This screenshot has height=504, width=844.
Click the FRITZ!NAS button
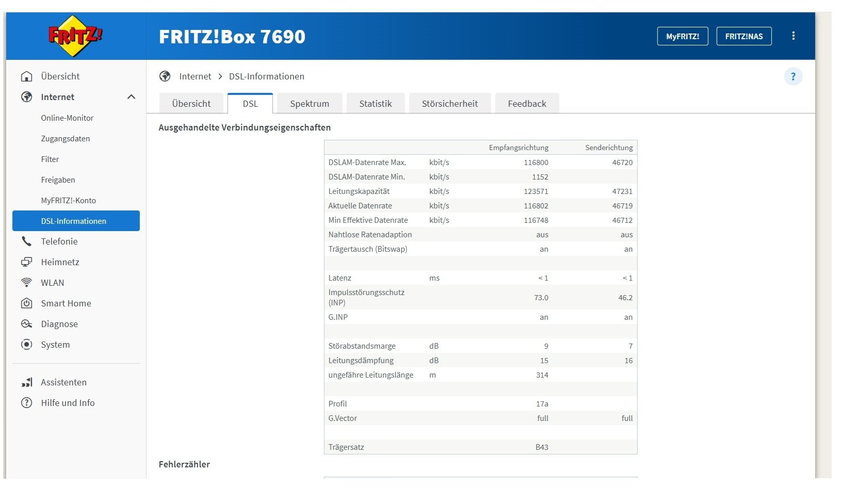coord(744,36)
